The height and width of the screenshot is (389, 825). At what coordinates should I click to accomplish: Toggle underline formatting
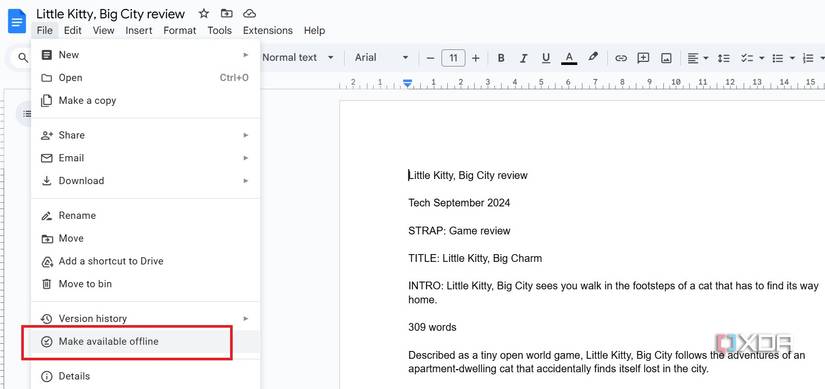tap(546, 58)
